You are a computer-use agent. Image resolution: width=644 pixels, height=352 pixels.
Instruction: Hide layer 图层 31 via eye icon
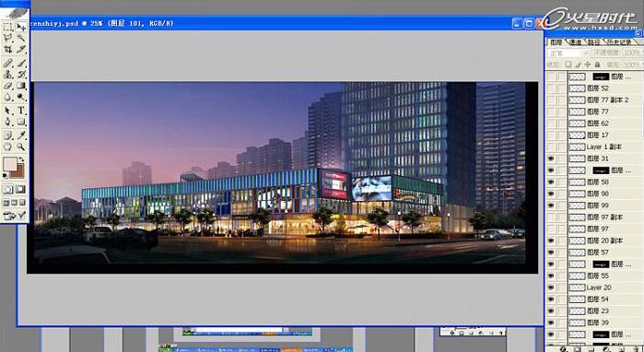click(551, 158)
